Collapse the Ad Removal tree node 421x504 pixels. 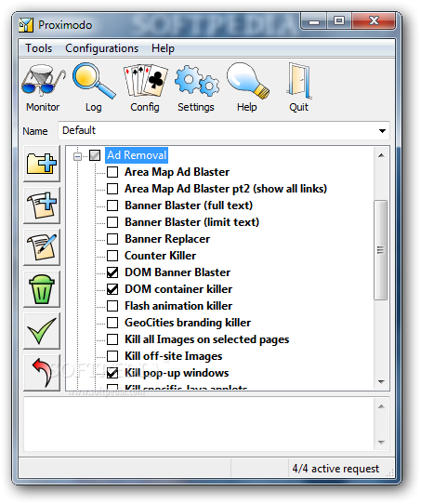click(x=77, y=156)
